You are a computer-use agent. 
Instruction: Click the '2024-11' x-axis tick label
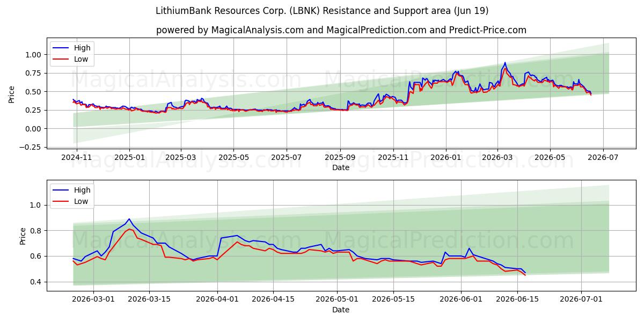(77, 157)
